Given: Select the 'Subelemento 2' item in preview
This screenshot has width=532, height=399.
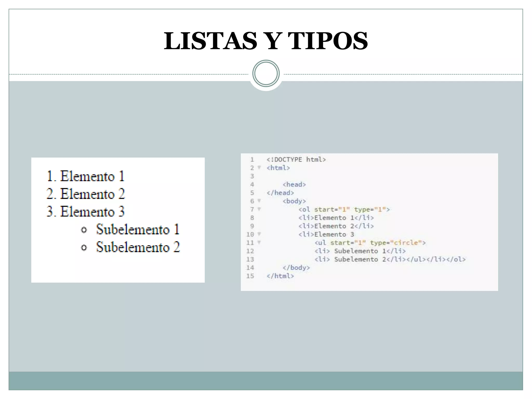Looking at the screenshot, I should (x=130, y=247).
